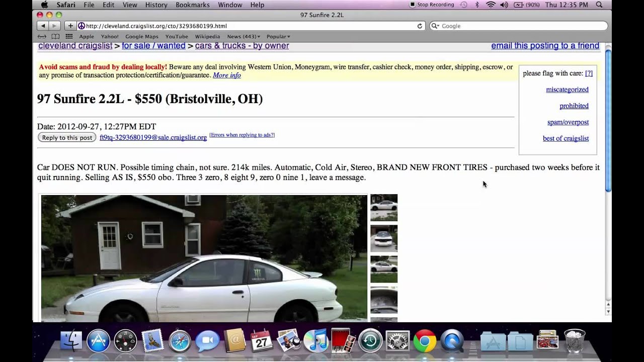Follow the cleveland craigslist breadcrumb link
The width and height of the screenshot is (644, 362).
[x=75, y=46]
